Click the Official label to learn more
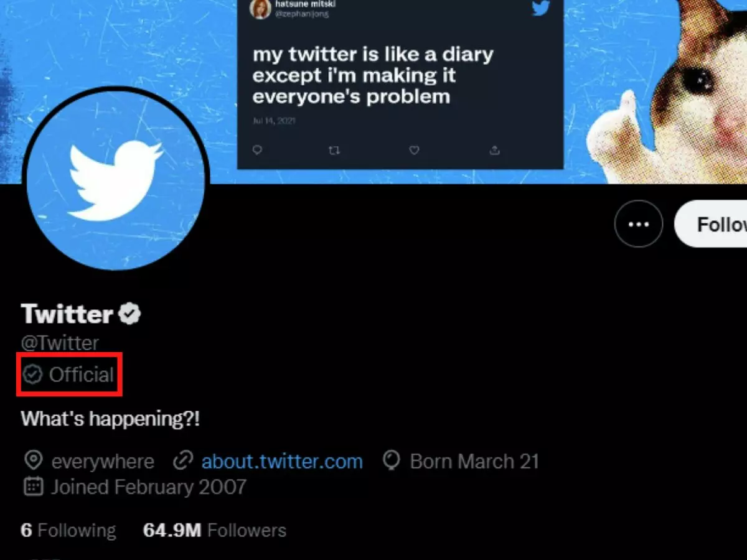Screen dimensions: 747x560 point(82,375)
